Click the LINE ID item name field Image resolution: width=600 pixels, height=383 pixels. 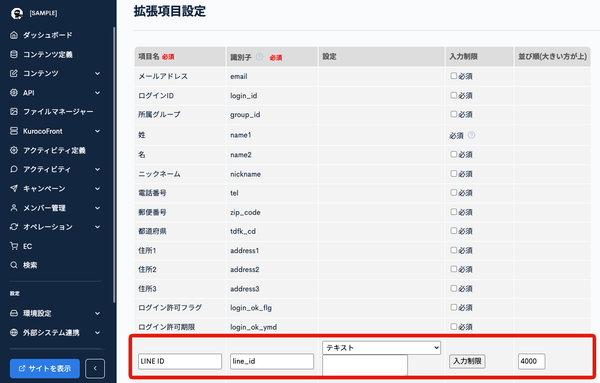click(x=180, y=361)
